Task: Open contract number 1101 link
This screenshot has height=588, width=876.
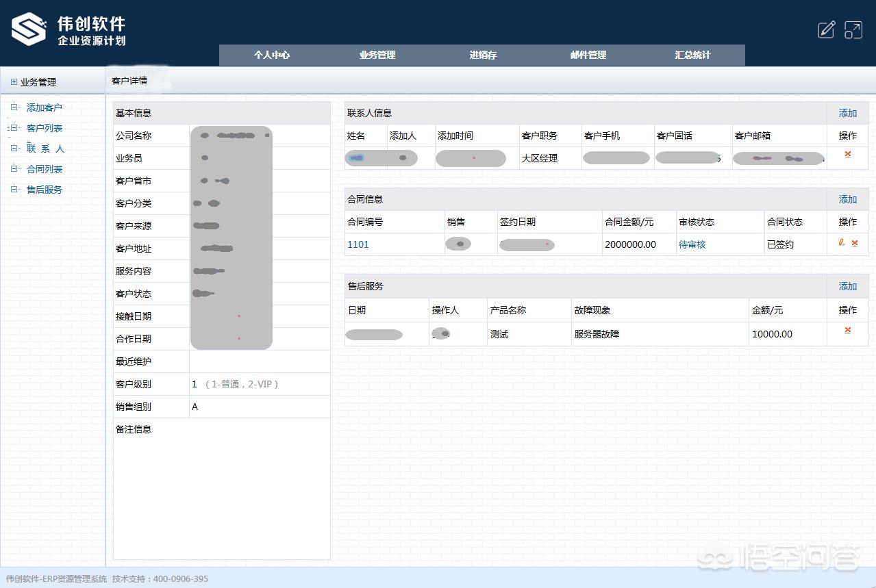Action: tap(358, 244)
